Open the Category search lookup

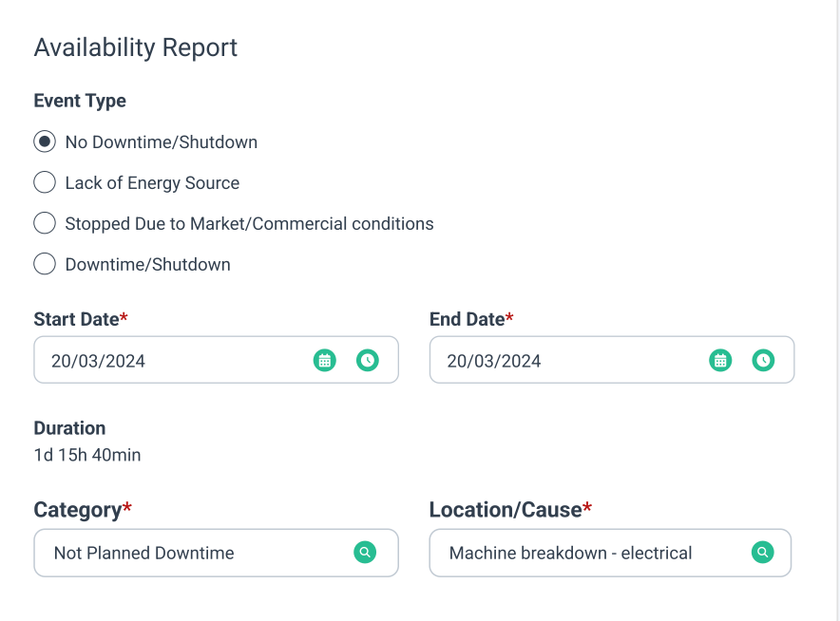365,553
